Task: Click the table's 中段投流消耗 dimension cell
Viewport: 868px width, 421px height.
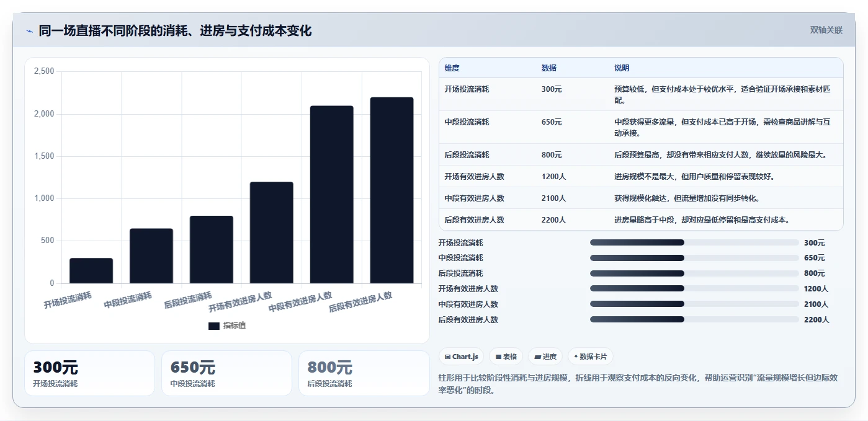Action: (x=467, y=122)
